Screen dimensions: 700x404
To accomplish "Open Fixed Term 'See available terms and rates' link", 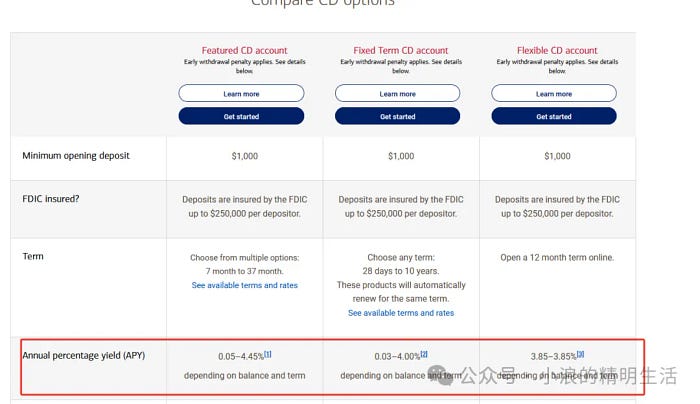I will [x=401, y=313].
